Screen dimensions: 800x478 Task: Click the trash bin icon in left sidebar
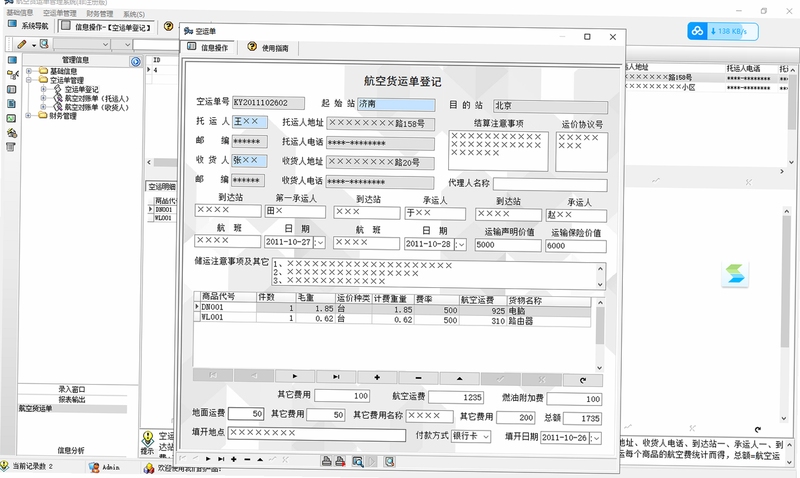point(11,147)
